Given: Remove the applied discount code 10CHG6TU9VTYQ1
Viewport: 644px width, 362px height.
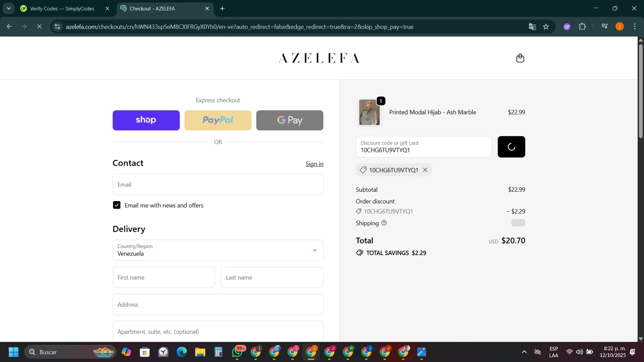Looking at the screenshot, I should 425,170.
